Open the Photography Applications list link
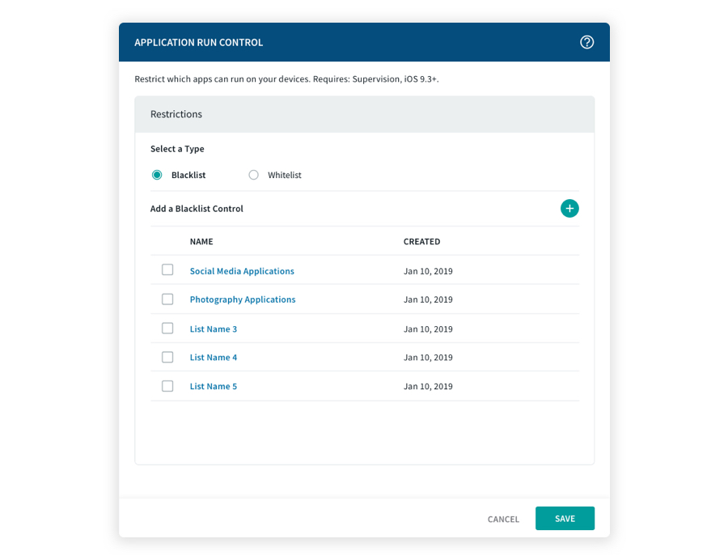 click(243, 299)
